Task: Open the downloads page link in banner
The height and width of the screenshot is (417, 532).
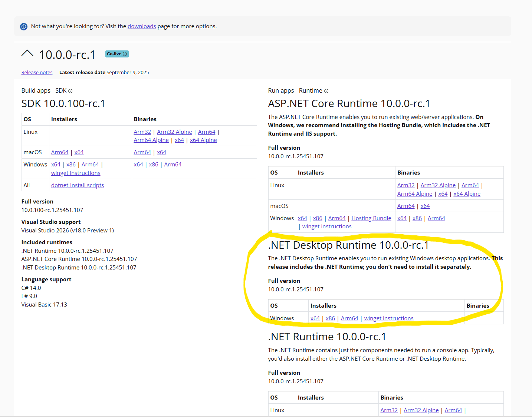Action: click(x=142, y=26)
